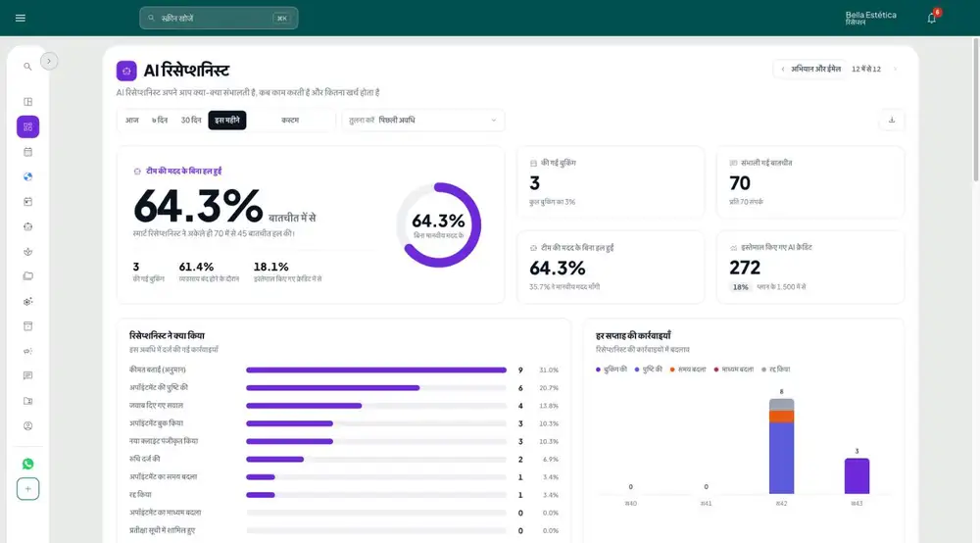Screen dimensions: 980x543
Task: Toggle the orange 'समय बदला' legend series
Action: [x=688, y=370]
